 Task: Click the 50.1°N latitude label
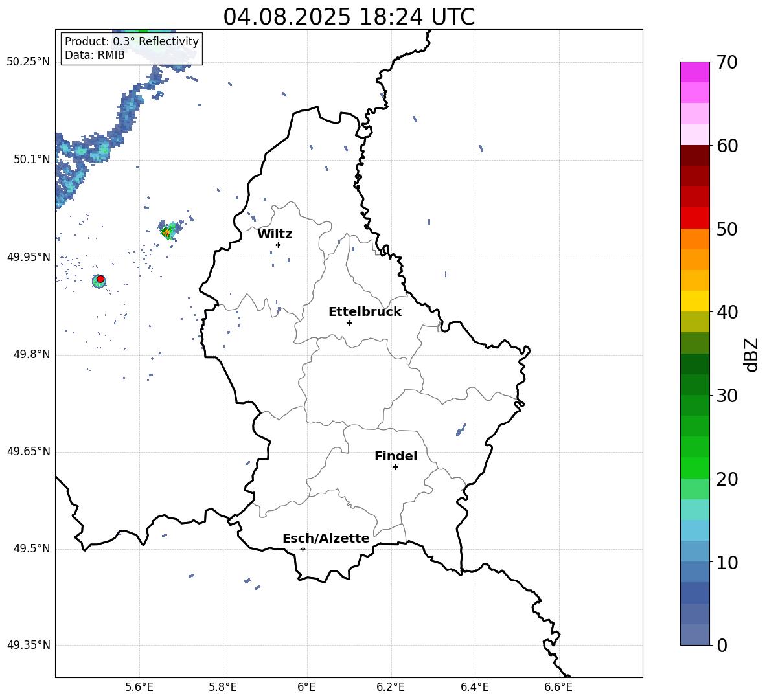(32, 159)
